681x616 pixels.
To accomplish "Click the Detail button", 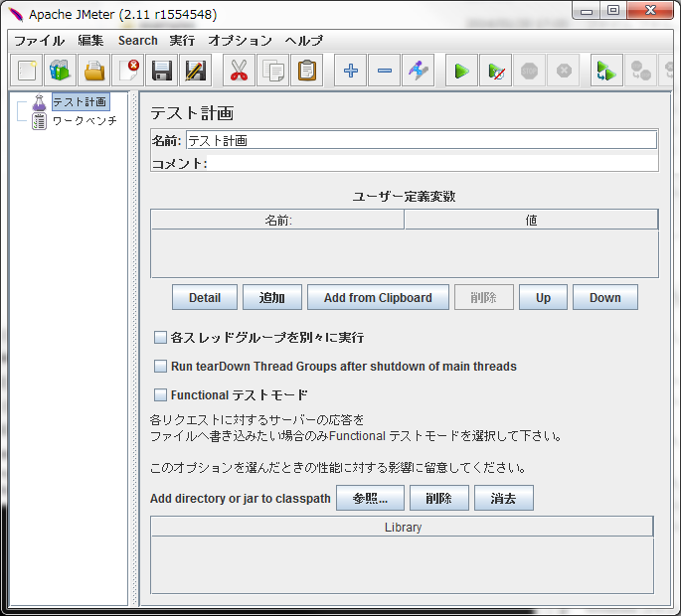I will (205, 297).
